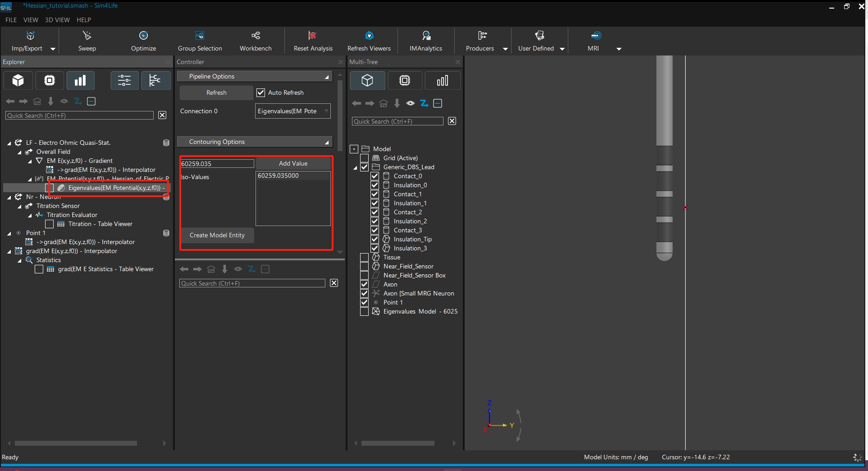
Task: Open the Connection 0 Eigenvalues dropdown
Action: pyautogui.click(x=292, y=111)
